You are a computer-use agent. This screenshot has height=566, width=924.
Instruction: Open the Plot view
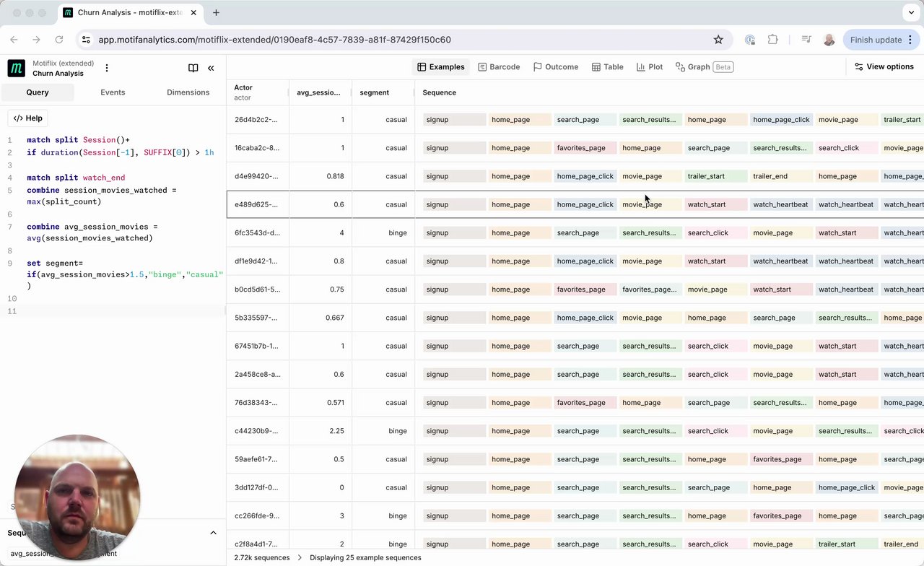point(650,67)
